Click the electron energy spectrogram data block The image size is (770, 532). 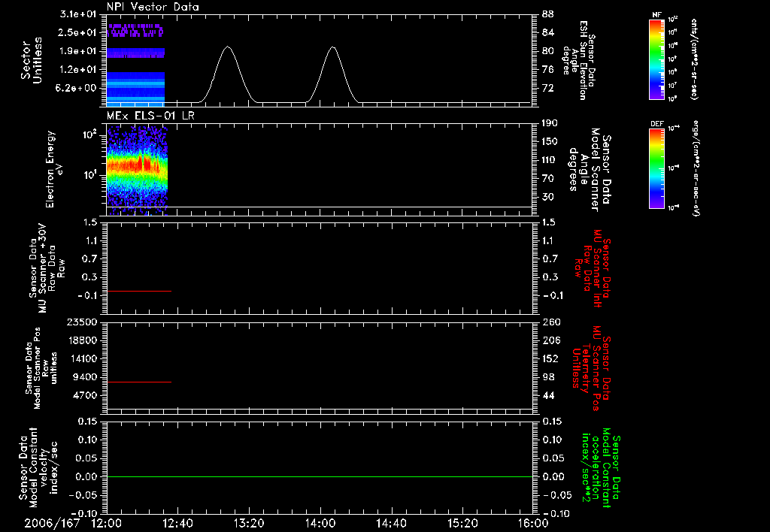137,171
